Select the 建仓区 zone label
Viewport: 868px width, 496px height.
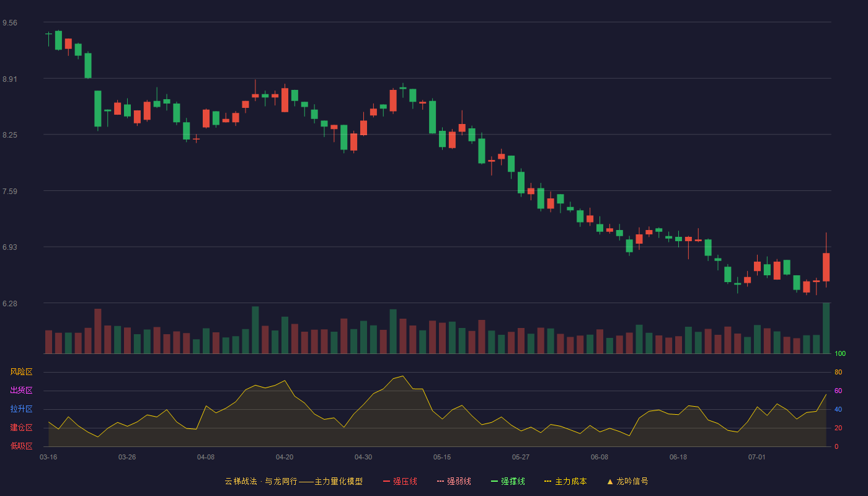point(21,428)
